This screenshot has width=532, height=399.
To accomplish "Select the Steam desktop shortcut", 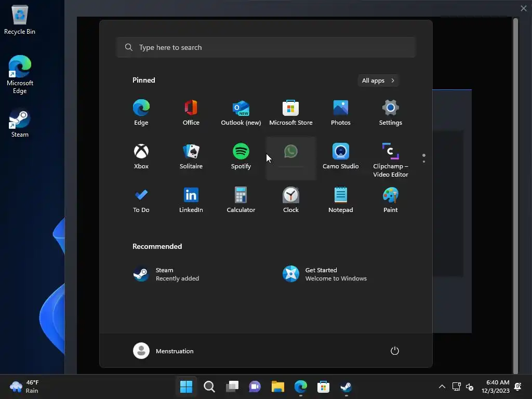I will [x=20, y=123].
